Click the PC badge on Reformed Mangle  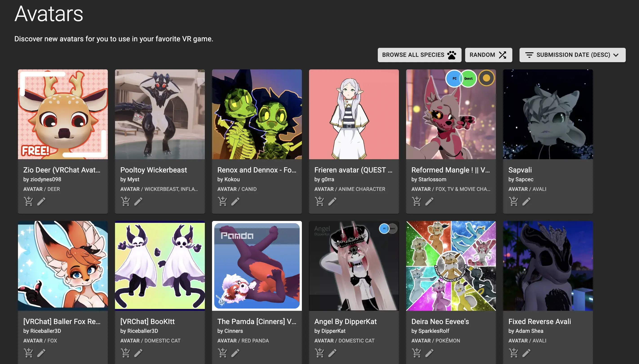click(454, 79)
